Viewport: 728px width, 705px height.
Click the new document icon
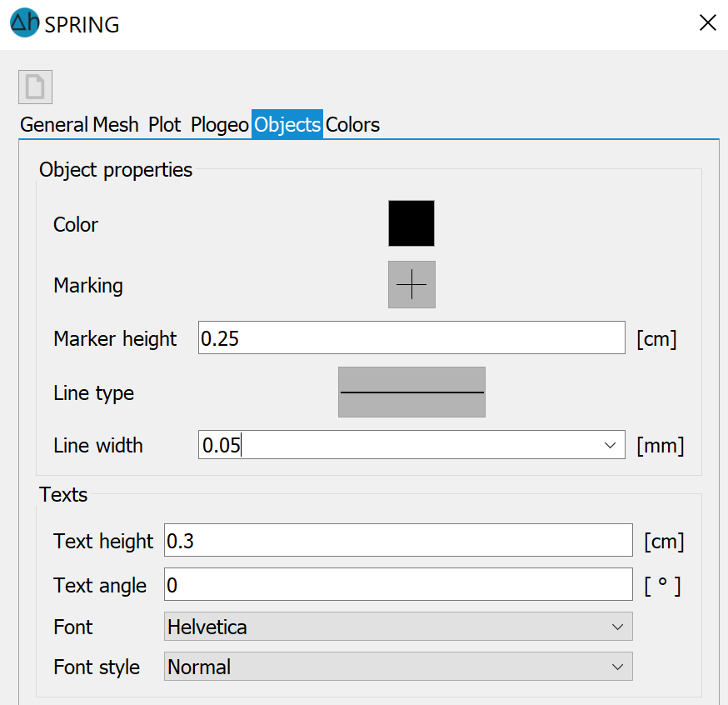coord(35,87)
